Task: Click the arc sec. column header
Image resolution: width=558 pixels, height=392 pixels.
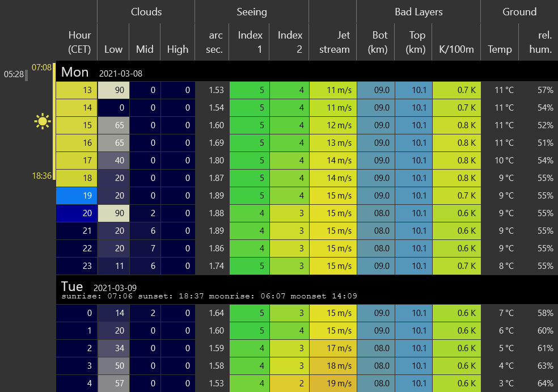Action: [x=214, y=42]
